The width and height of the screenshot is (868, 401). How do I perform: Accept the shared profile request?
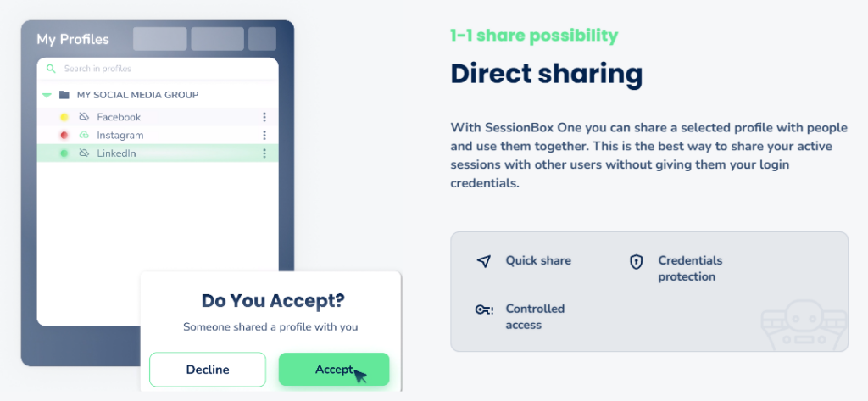[334, 370]
